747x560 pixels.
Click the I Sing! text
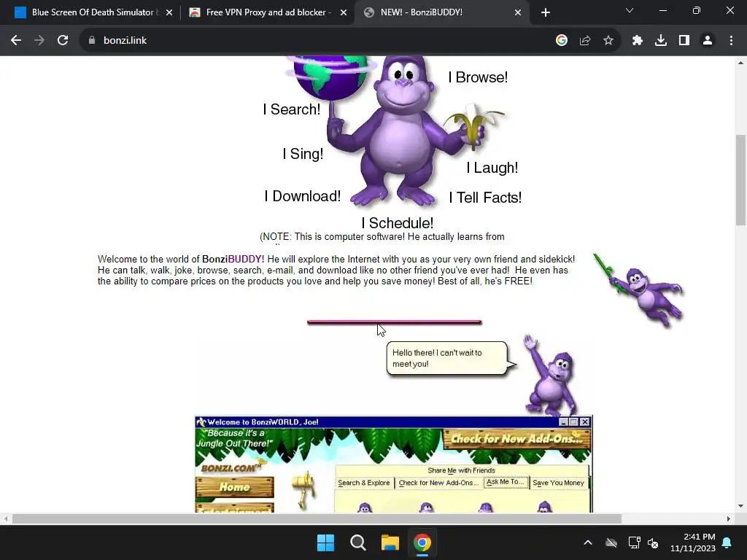[x=303, y=154]
